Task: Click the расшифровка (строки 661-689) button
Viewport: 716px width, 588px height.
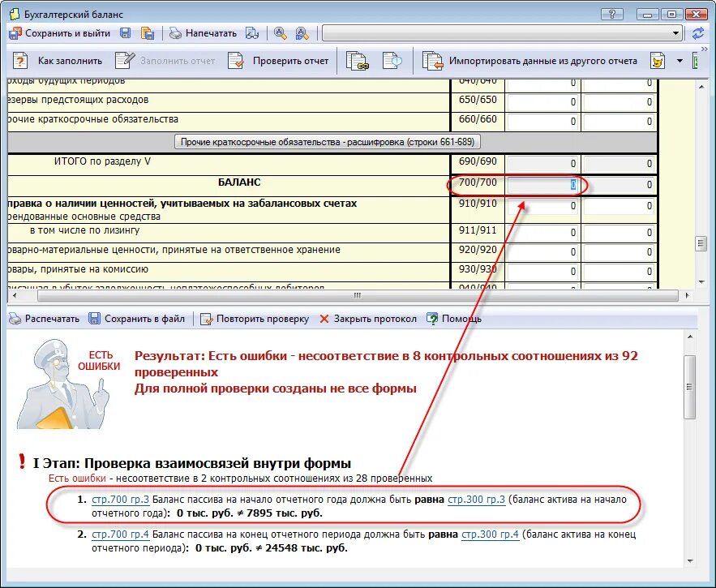Action: point(328,142)
